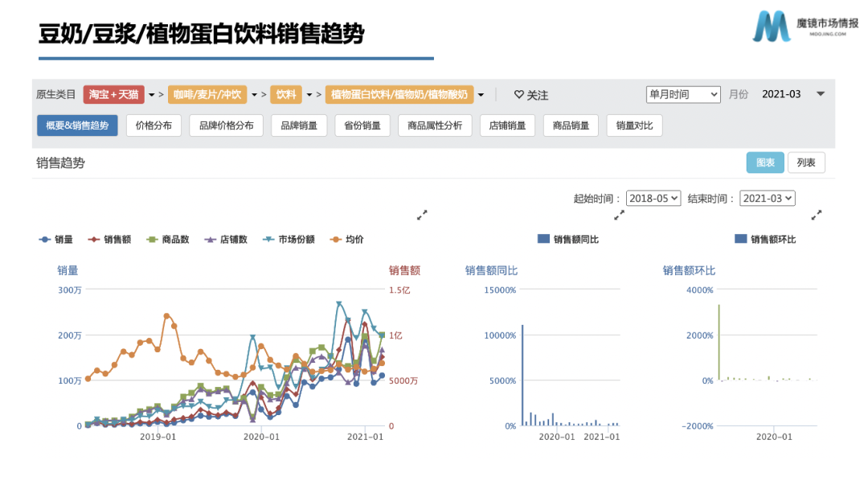Switch to 列表 list view
This screenshot has height=485, width=868.
pyautogui.click(x=806, y=163)
